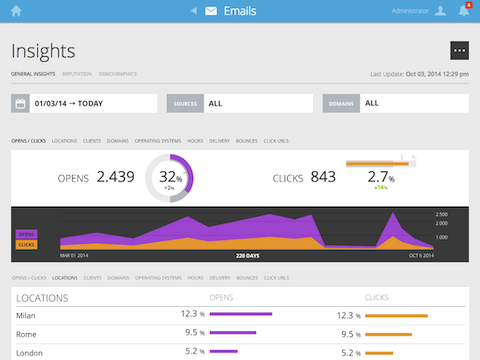Select Operating Systems in upper section nav

pyautogui.click(x=158, y=141)
